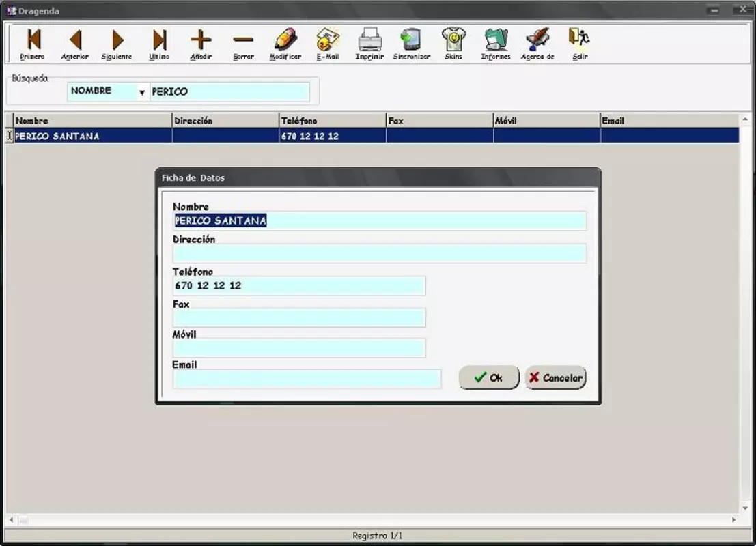Image resolution: width=756 pixels, height=546 pixels.
Task: Click the Móvil column header
Action: [547, 121]
